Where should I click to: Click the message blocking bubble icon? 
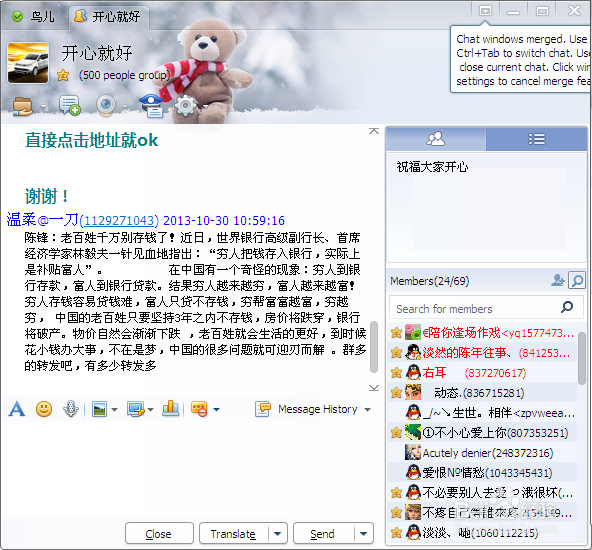199,409
